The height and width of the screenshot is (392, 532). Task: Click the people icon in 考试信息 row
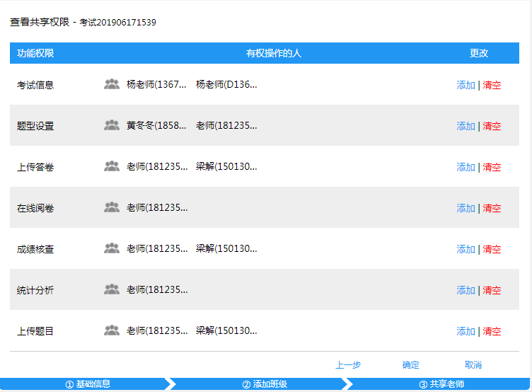click(x=112, y=84)
